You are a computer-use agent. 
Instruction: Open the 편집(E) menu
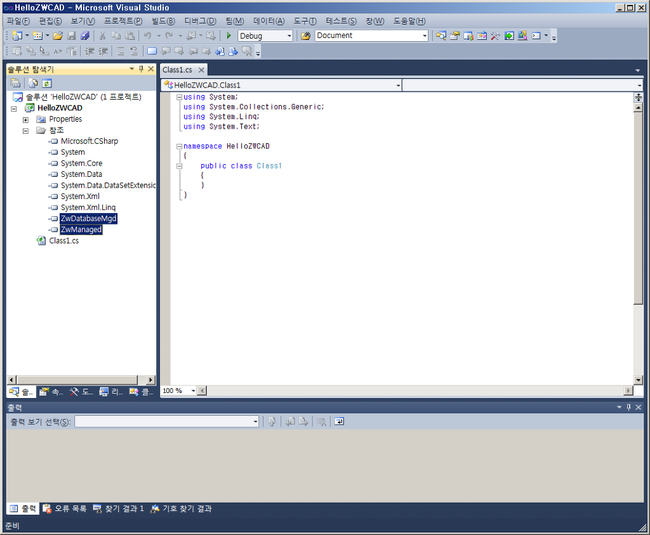pyautogui.click(x=50, y=21)
